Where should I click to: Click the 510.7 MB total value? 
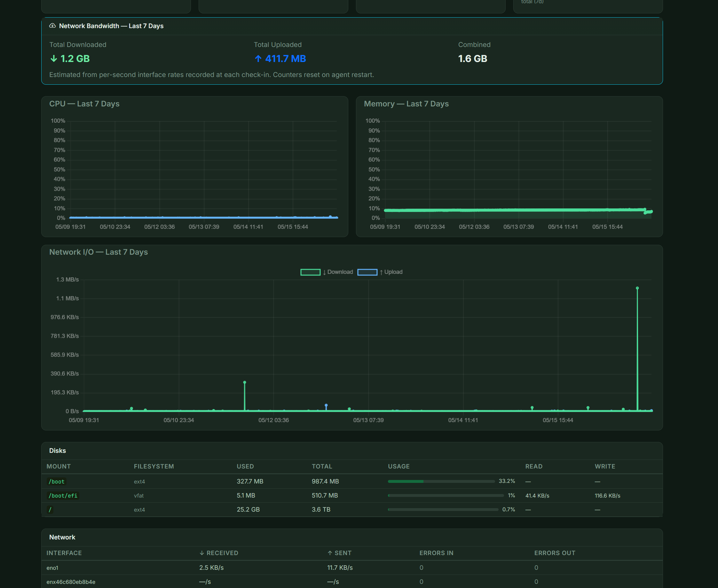pos(325,496)
